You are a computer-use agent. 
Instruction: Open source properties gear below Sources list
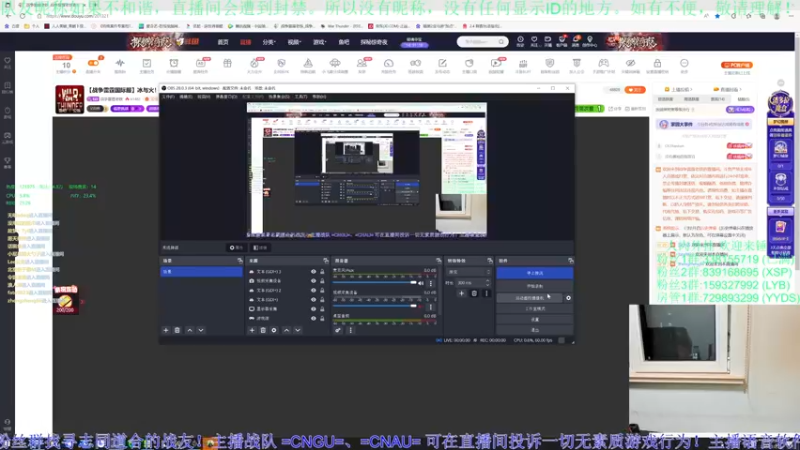274,330
